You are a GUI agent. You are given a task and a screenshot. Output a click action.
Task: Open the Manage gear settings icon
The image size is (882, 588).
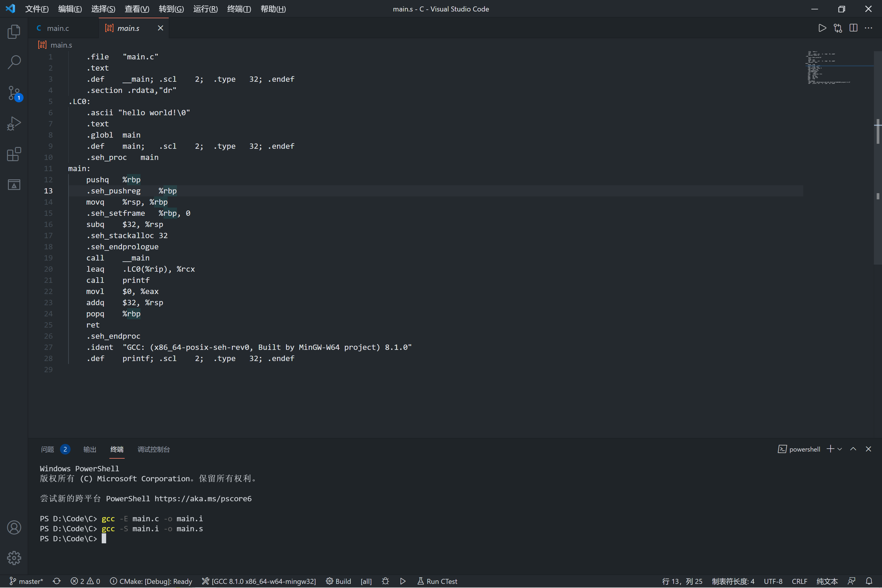pyautogui.click(x=14, y=558)
